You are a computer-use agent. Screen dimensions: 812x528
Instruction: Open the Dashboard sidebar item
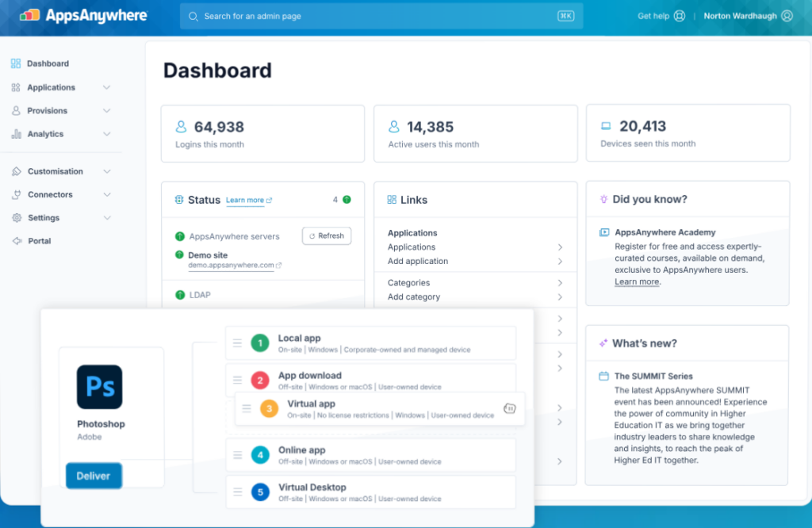[48, 63]
